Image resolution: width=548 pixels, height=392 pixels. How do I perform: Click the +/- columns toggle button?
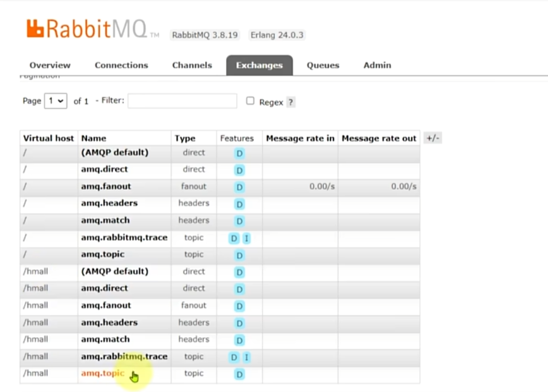(433, 138)
